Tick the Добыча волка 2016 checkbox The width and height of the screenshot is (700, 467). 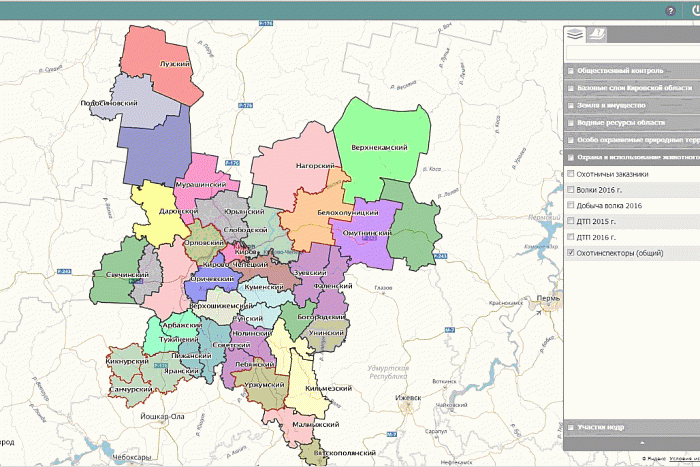tap(571, 205)
